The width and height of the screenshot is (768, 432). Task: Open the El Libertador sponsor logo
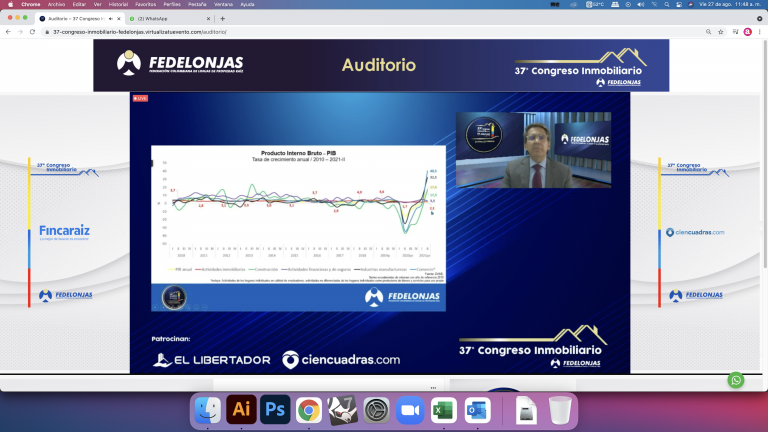(x=212, y=360)
